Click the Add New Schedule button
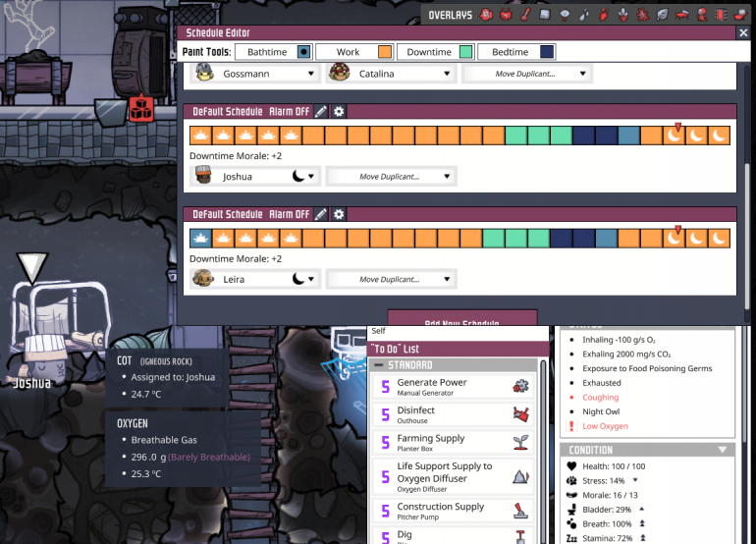The width and height of the screenshot is (756, 544). click(x=462, y=318)
